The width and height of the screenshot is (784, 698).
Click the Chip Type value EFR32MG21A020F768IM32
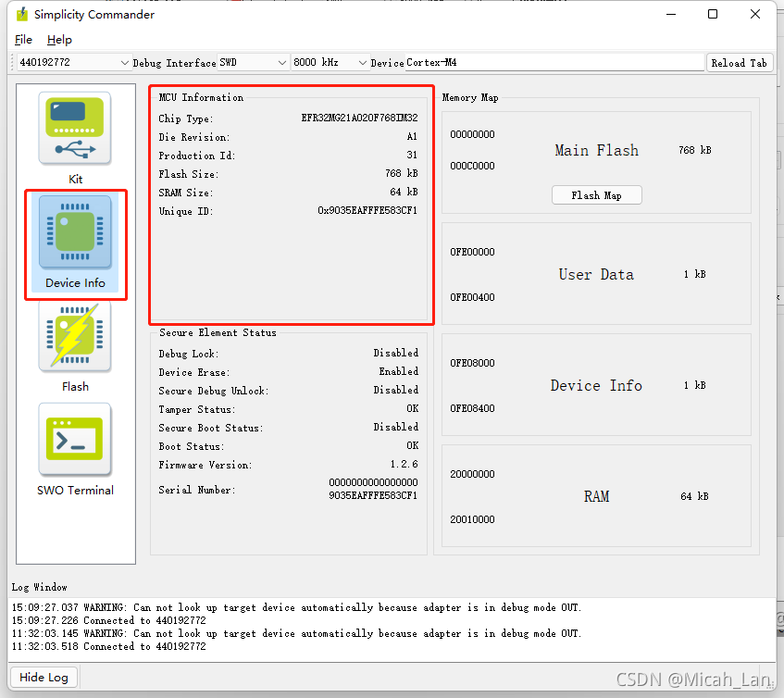coord(359,118)
